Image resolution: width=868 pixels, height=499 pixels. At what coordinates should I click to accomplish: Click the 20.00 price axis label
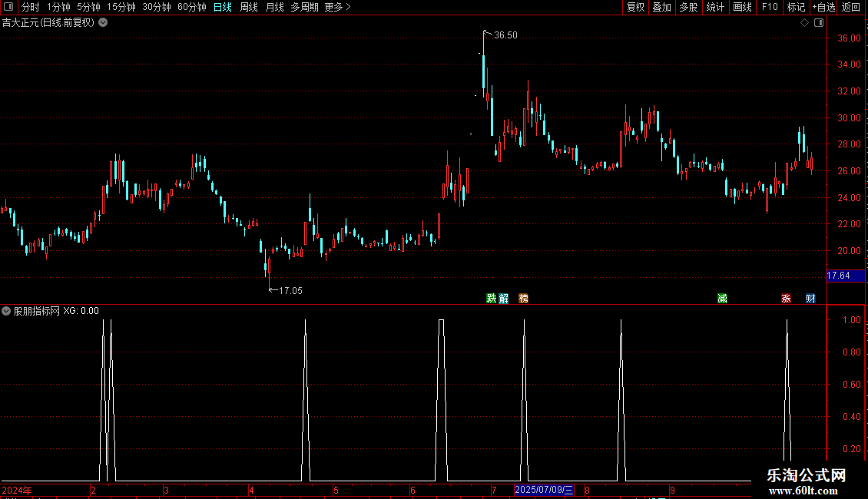pyautogui.click(x=849, y=250)
